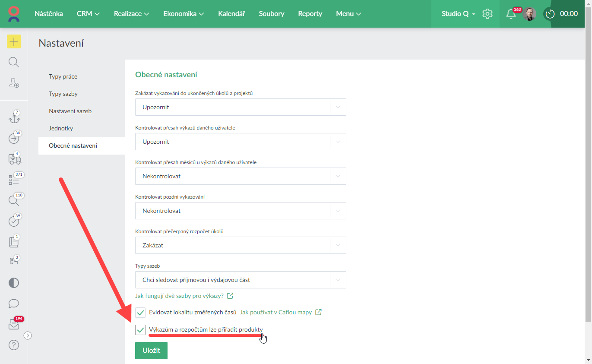The width and height of the screenshot is (592, 364).
Task: Expand the Typy sazeb dropdown
Action: pyautogui.click(x=241, y=280)
